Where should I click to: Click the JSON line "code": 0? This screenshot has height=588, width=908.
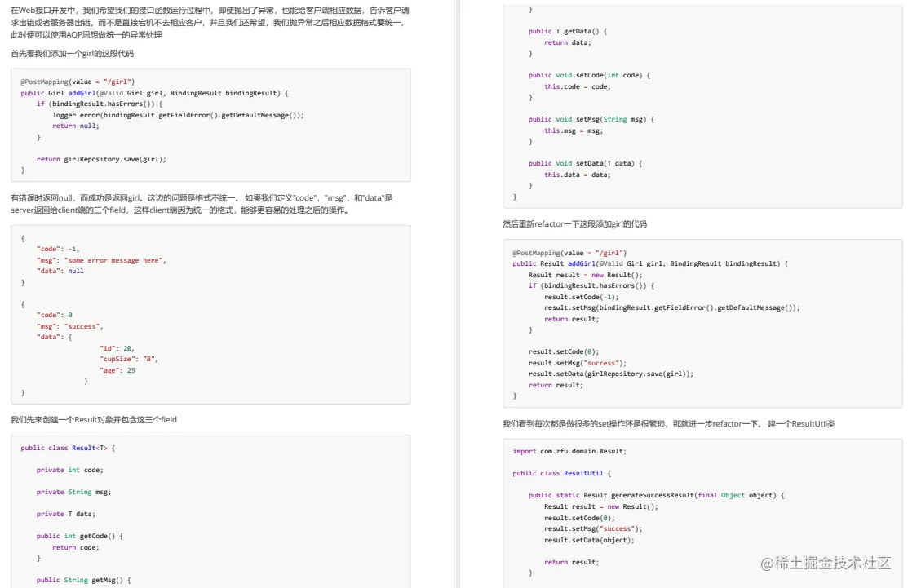tap(55, 315)
